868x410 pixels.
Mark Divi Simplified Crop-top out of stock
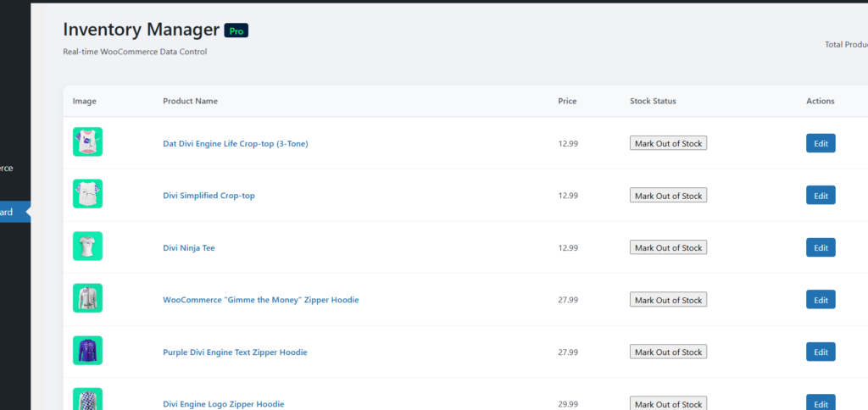pyautogui.click(x=668, y=196)
